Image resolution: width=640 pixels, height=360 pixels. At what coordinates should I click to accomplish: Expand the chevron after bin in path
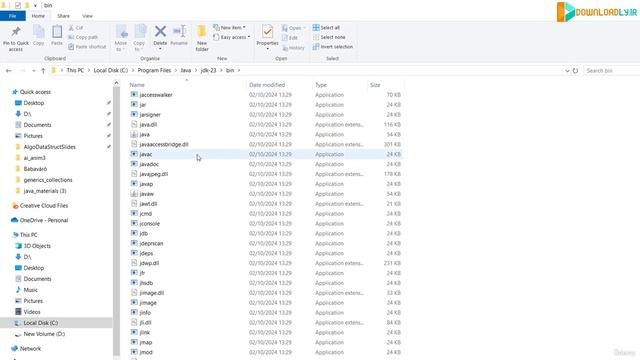point(239,71)
